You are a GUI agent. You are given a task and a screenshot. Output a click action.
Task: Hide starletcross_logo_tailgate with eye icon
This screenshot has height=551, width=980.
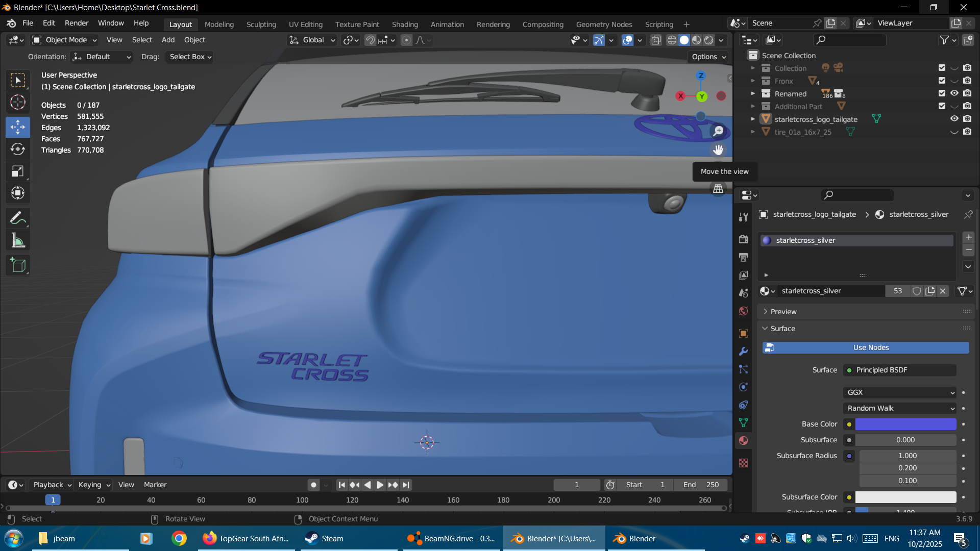click(x=954, y=119)
